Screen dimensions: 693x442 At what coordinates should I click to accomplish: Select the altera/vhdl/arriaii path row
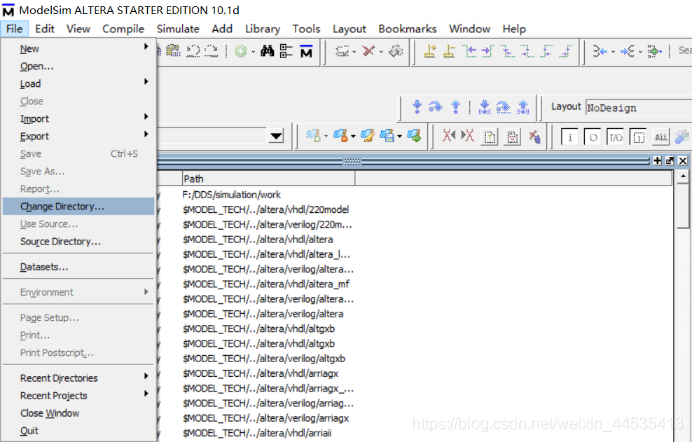click(x=257, y=433)
